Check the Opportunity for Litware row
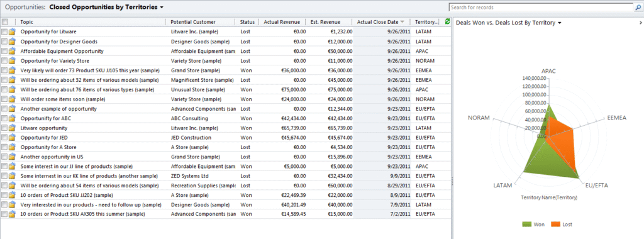 coord(4,31)
